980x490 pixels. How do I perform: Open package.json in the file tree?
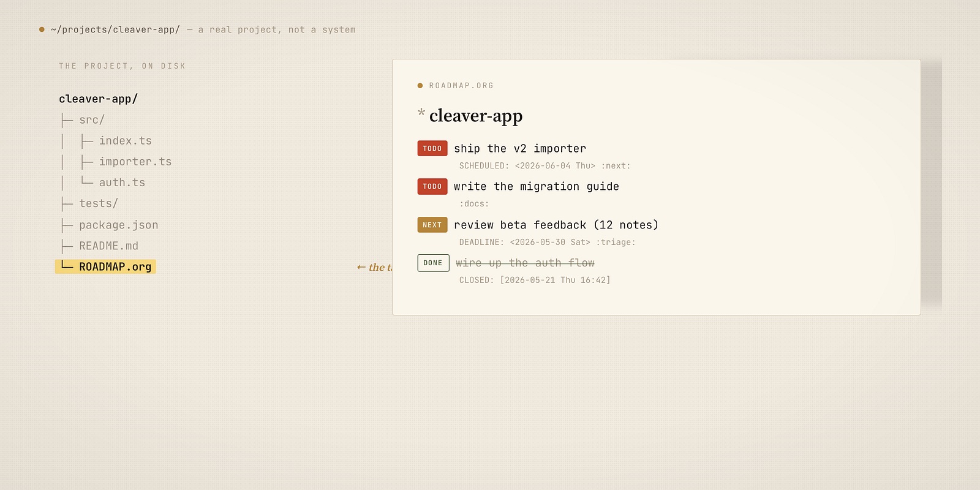[119, 225]
